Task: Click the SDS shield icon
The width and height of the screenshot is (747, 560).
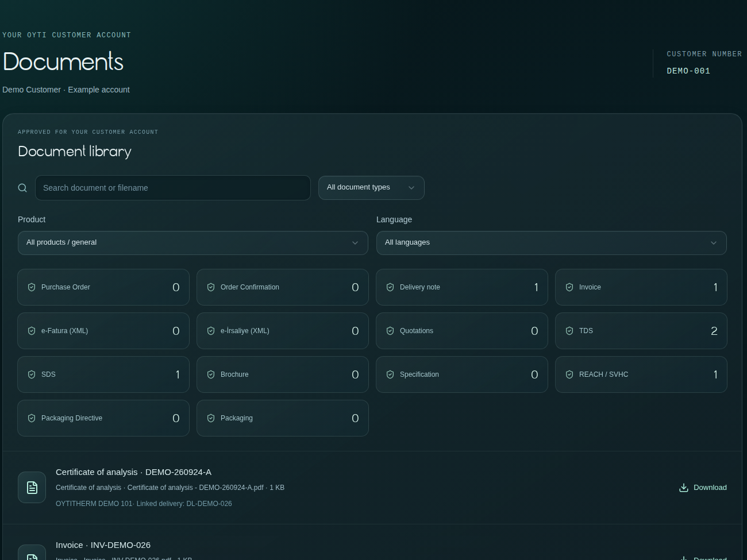Action: pos(32,374)
